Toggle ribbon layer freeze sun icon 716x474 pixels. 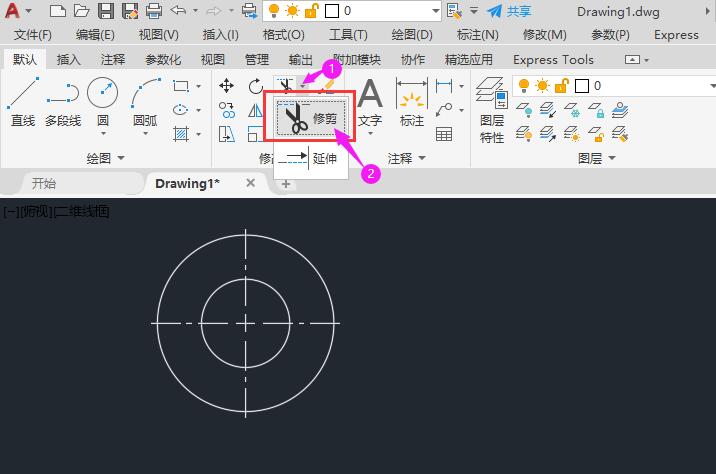tap(543, 86)
